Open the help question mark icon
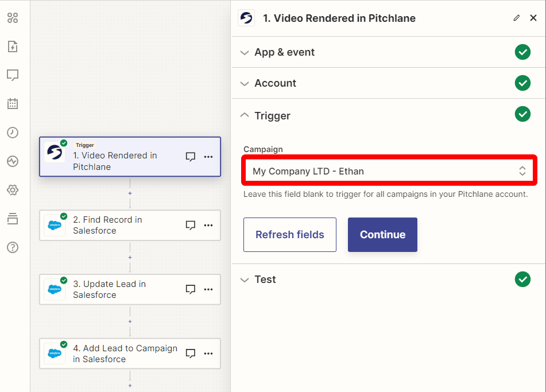 (13, 247)
